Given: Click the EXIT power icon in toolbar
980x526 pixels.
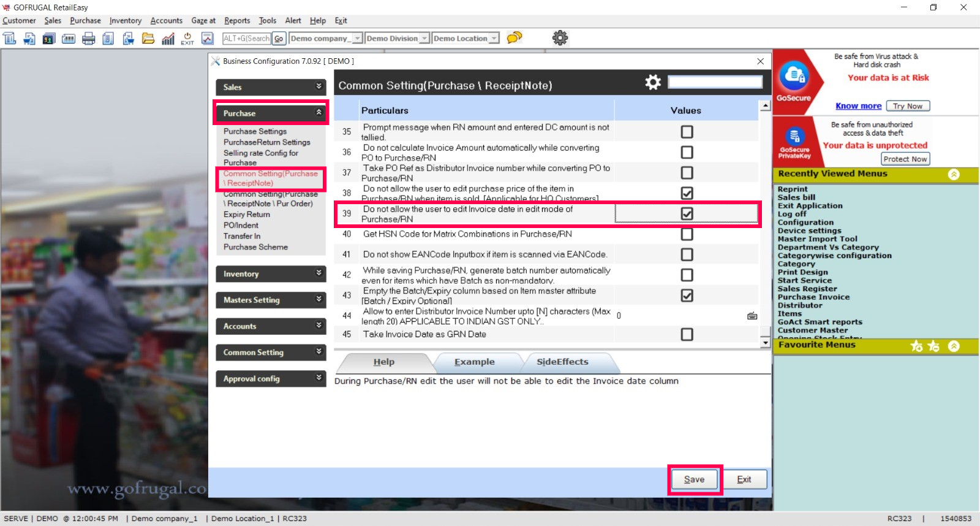Looking at the screenshot, I should tap(187, 39).
